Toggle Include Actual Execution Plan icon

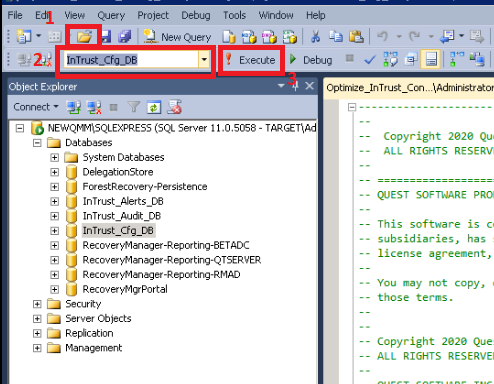point(457,59)
